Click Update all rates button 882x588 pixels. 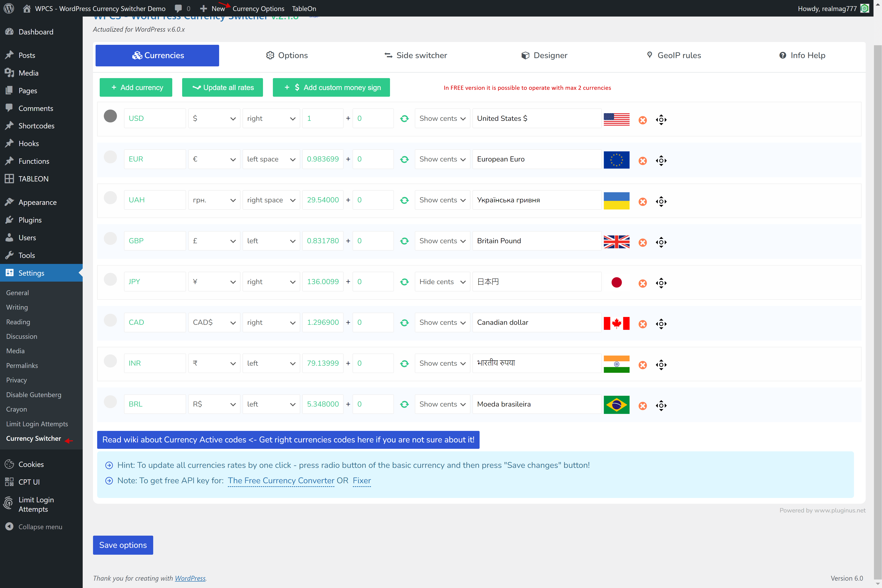coord(222,87)
